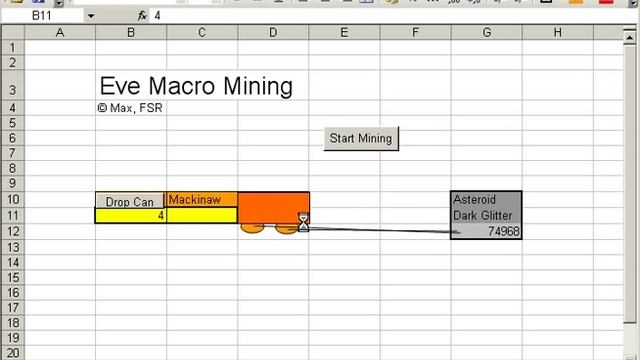
Task: Select the Dark Glitter cell
Action: click(486, 216)
